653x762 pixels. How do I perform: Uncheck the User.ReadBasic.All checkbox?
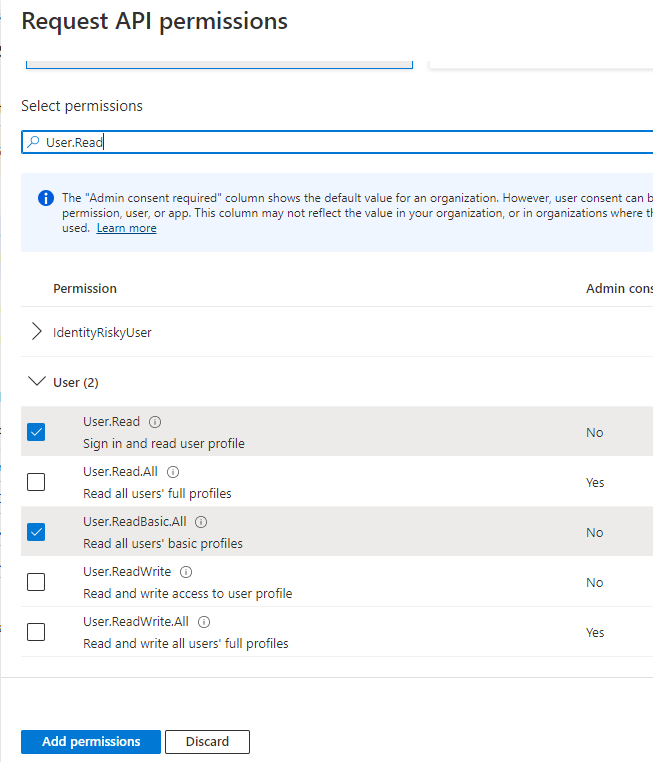[36, 532]
